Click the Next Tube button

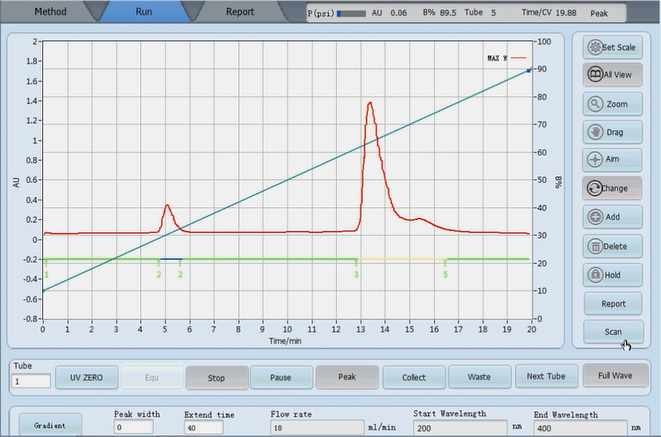click(546, 377)
